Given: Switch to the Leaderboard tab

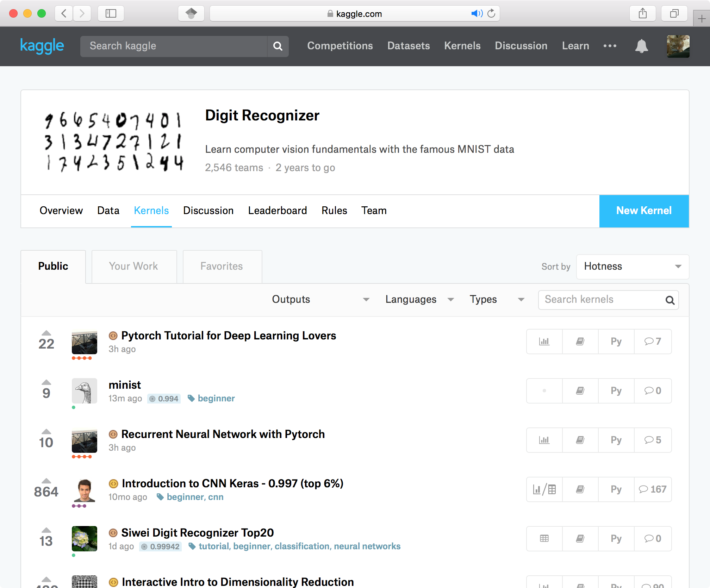Looking at the screenshot, I should (277, 211).
